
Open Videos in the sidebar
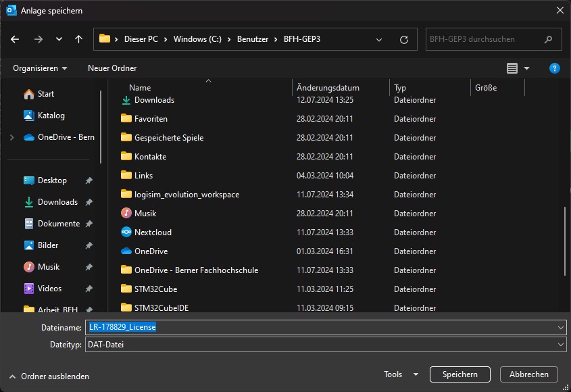43,289
